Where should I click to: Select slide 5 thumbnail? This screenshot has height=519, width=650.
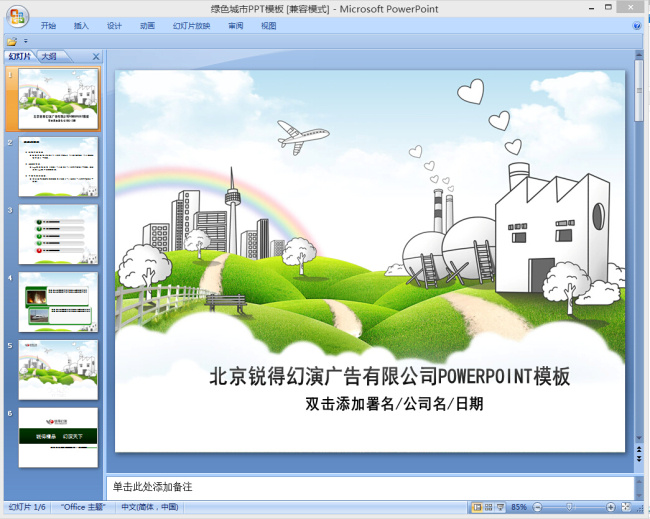click(x=58, y=370)
